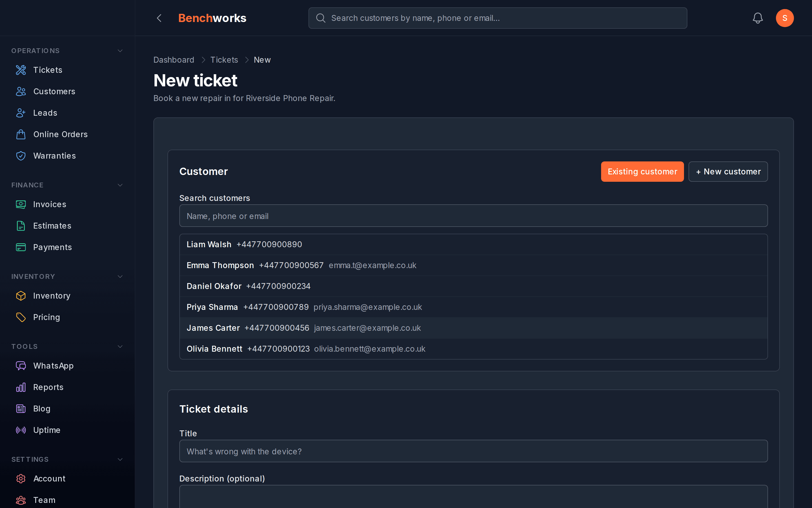Click the Online Orders shopping bag icon
The height and width of the screenshot is (508, 812).
[x=21, y=134]
